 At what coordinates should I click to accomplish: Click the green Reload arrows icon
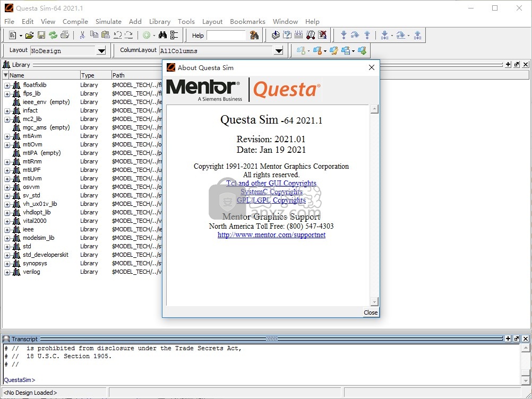[53, 35]
